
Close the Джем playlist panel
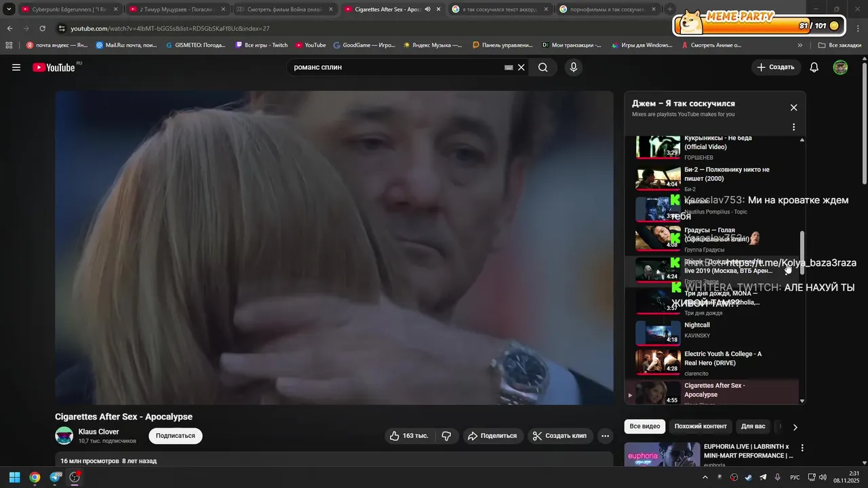pos(793,107)
